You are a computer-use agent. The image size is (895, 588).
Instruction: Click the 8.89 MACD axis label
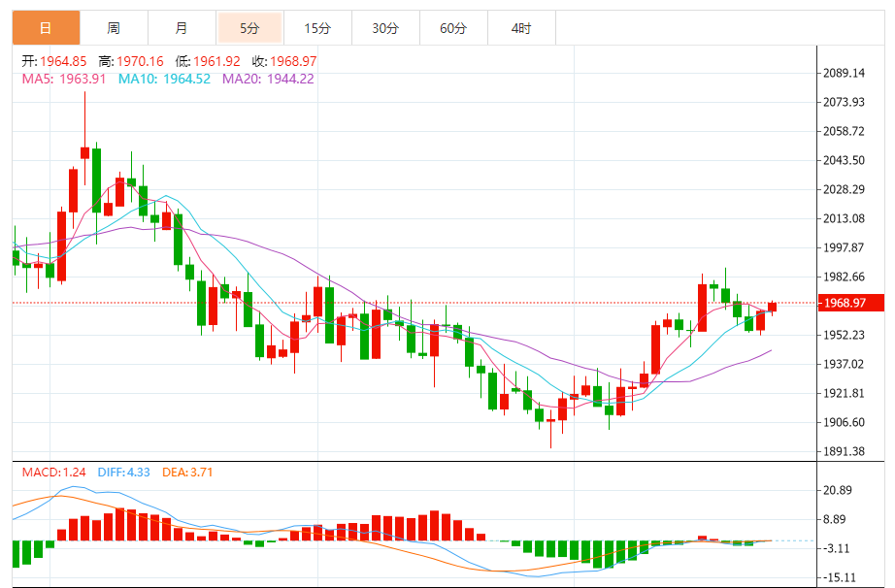tap(834, 519)
